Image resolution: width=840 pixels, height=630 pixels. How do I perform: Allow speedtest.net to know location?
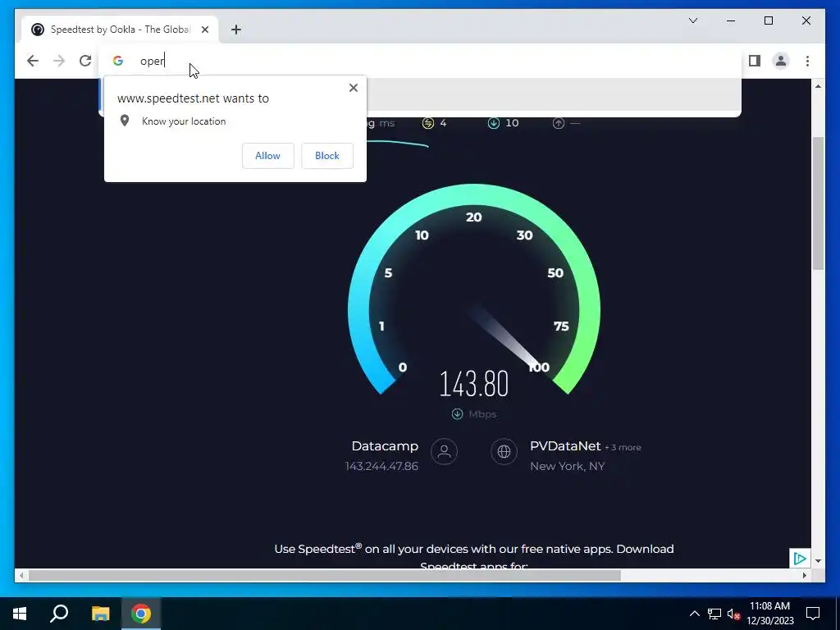[268, 155]
